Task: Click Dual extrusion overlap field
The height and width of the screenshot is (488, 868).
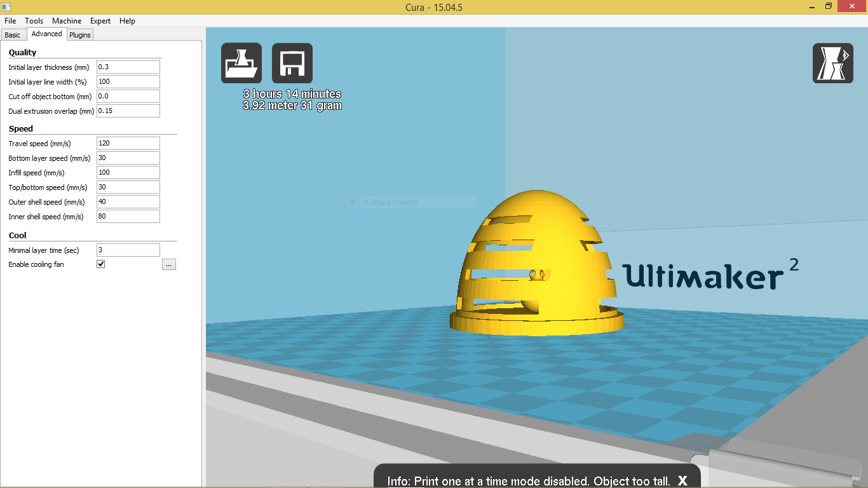Action: point(128,111)
